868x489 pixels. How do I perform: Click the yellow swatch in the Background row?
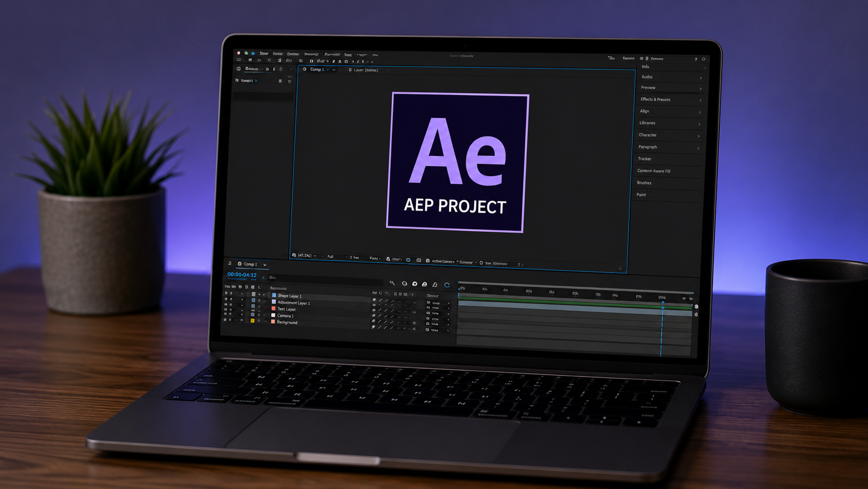click(x=253, y=321)
